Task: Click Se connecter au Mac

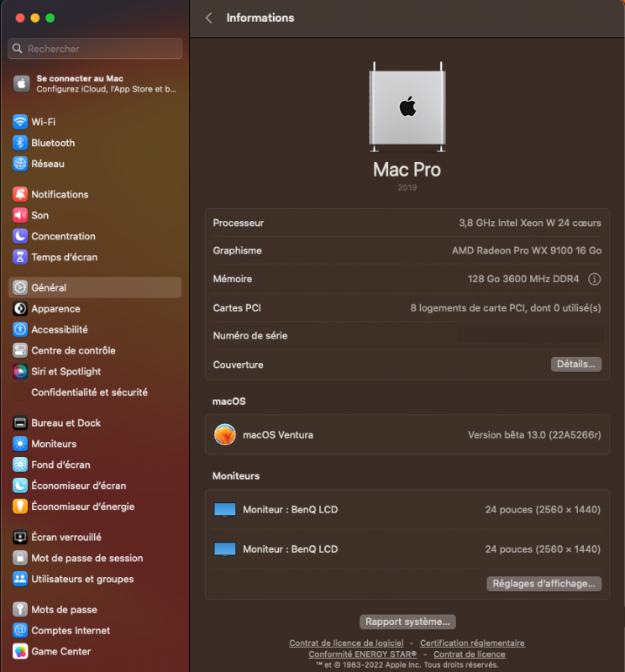Action: (x=95, y=83)
